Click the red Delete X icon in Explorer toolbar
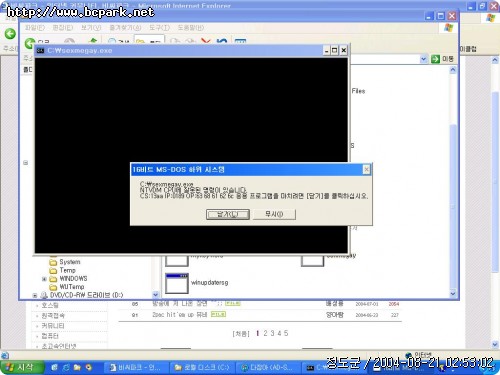The image size is (500, 375). pyautogui.click(x=206, y=41)
